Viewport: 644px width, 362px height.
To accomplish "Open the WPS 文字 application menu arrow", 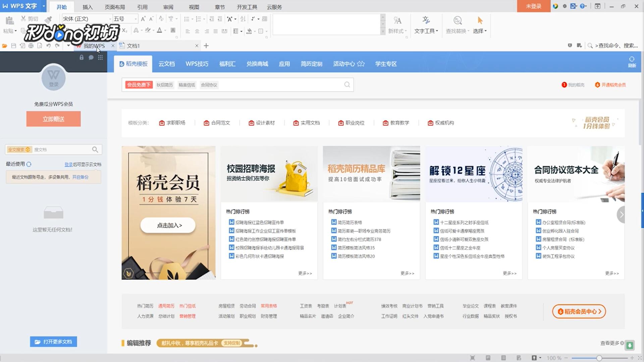I will coord(44,6).
